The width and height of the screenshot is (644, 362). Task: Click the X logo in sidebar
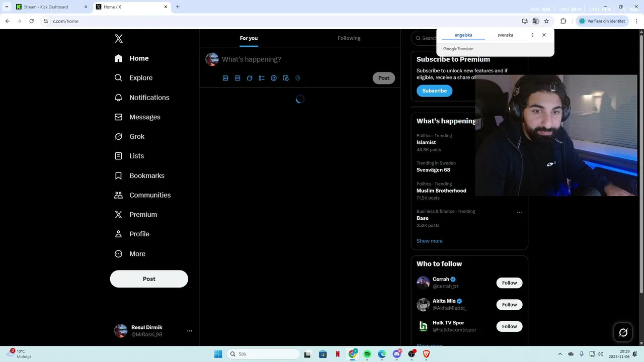point(118,39)
